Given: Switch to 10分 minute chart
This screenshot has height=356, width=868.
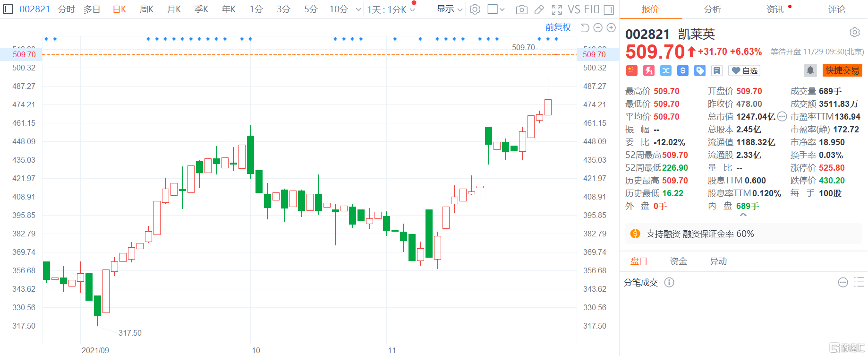Looking at the screenshot, I should 339,9.
